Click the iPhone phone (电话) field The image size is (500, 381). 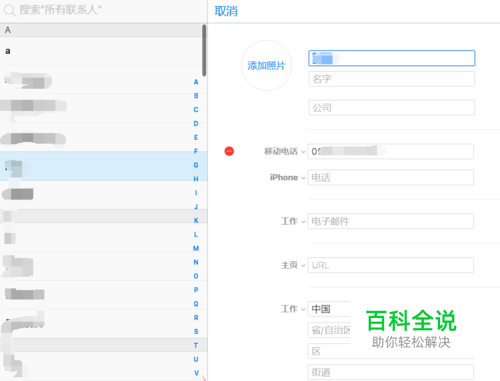tap(391, 178)
